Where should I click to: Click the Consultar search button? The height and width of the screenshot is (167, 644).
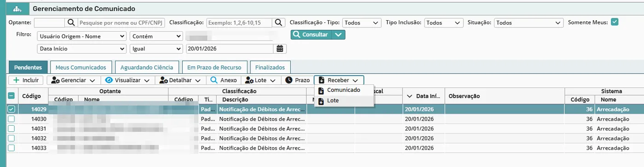(x=311, y=35)
